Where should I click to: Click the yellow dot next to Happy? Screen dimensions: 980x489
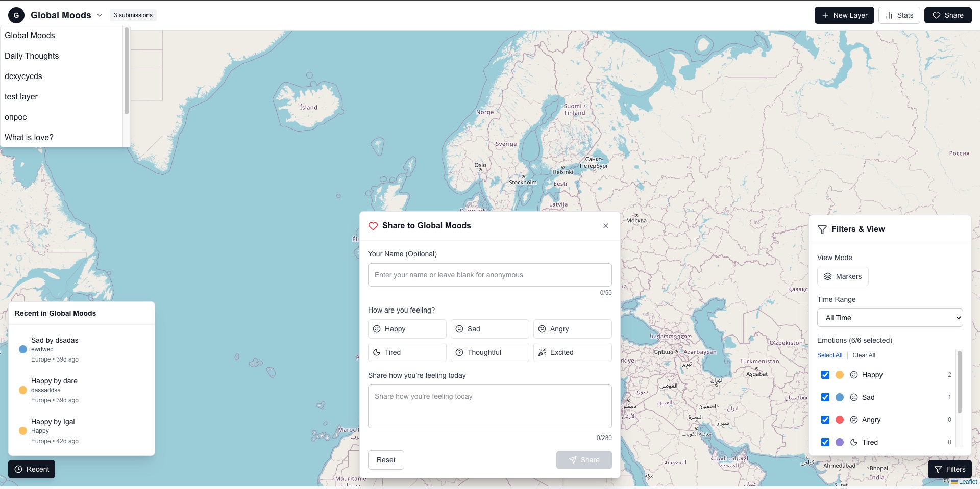point(840,375)
